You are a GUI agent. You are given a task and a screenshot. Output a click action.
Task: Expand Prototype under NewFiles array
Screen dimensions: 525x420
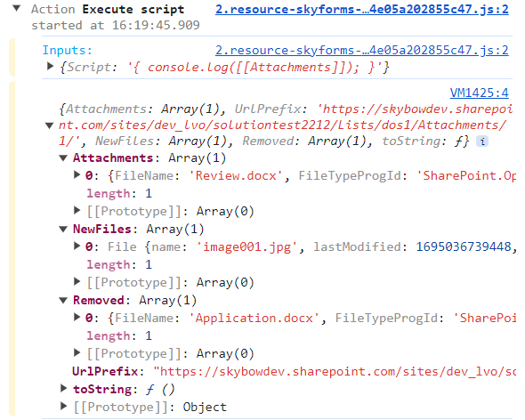(77, 281)
